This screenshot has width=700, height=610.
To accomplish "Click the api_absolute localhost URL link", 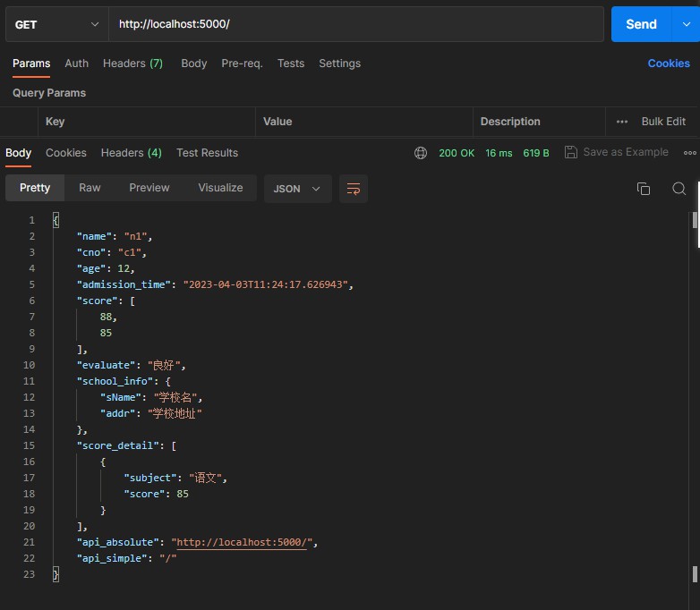I will tap(242, 542).
